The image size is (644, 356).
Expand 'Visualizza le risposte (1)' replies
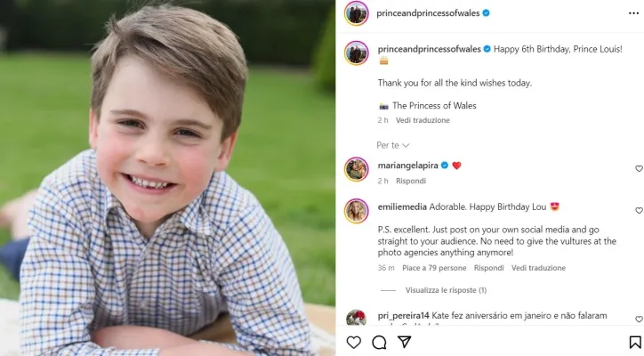click(x=446, y=290)
